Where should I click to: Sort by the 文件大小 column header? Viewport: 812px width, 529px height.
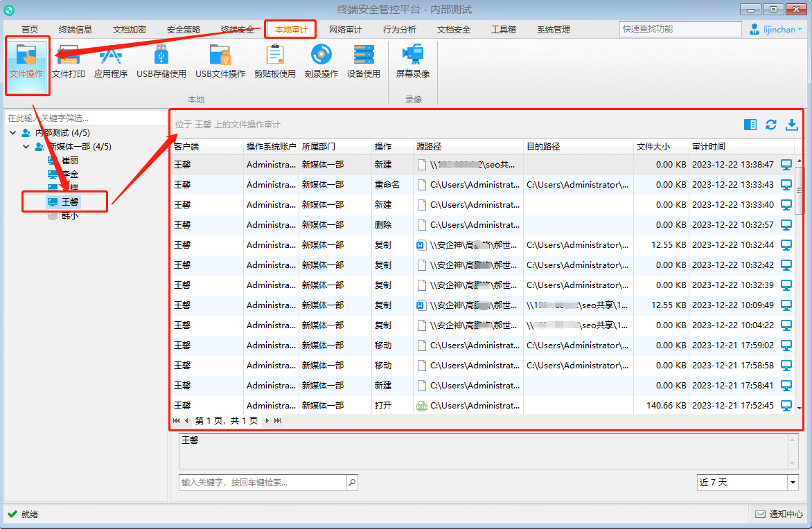[x=661, y=147]
